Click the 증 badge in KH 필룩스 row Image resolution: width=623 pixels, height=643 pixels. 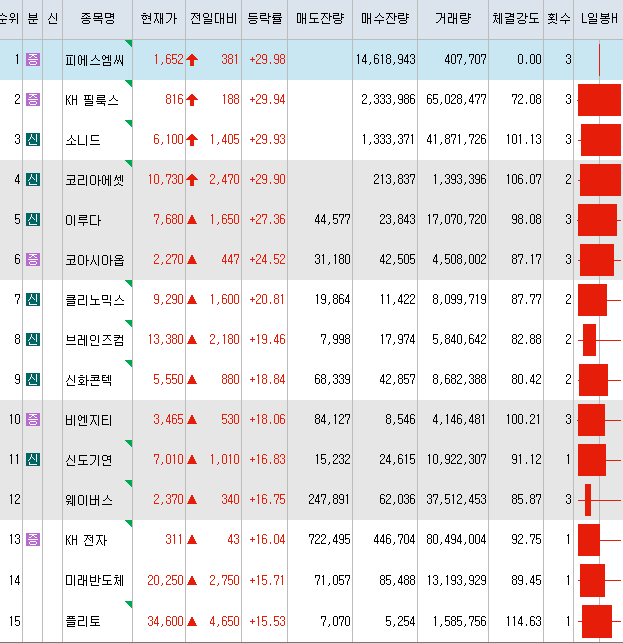(33, 99)
